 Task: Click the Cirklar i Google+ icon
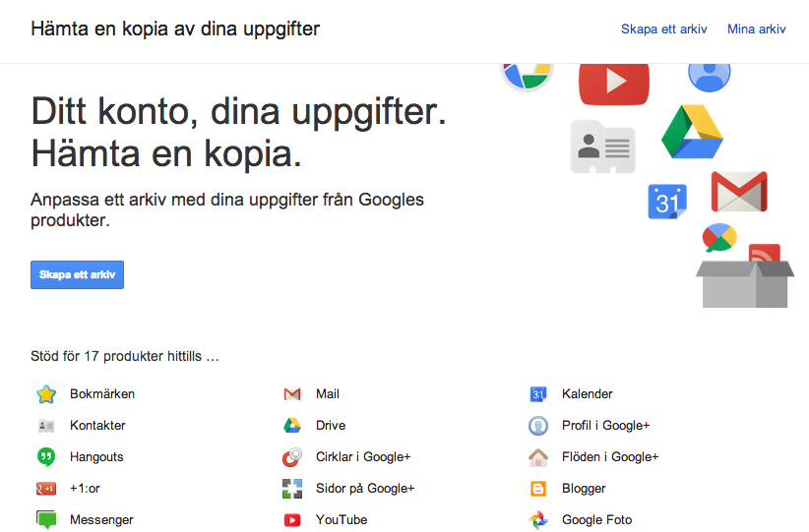[292, 457]
